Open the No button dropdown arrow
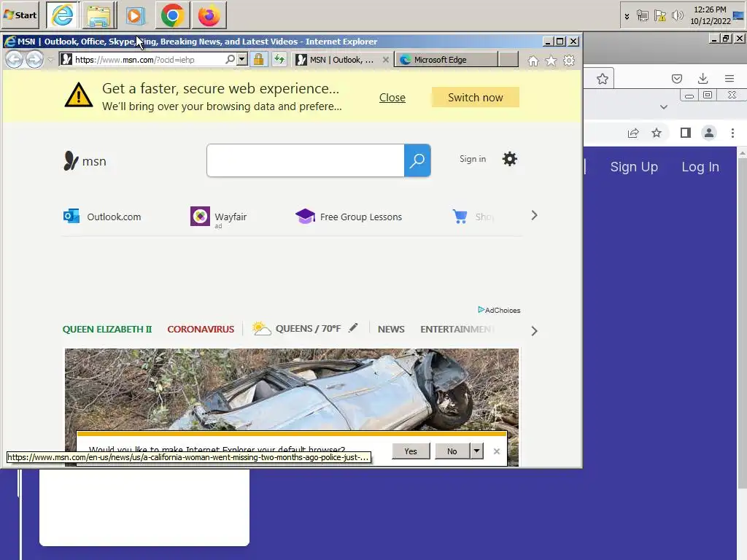747x560 pixels. (477, 451)
